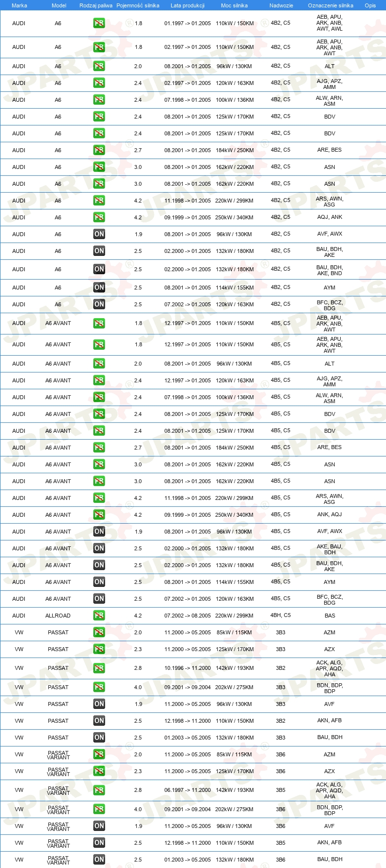Click the 'AZX' cell in the PASSAT 3B3 row
Image resolution: width=386 pixels, height=868 pixels.
(329, 649)
